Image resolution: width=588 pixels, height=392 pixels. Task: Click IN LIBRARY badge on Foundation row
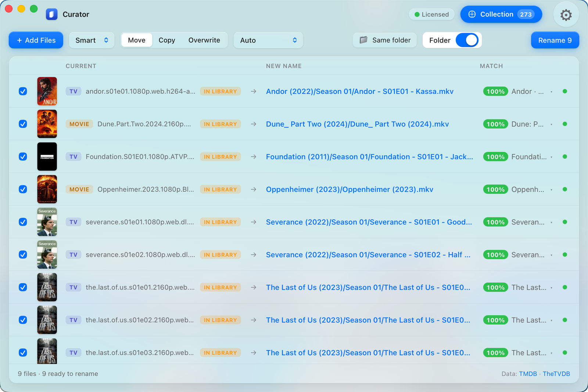[220, 157]
